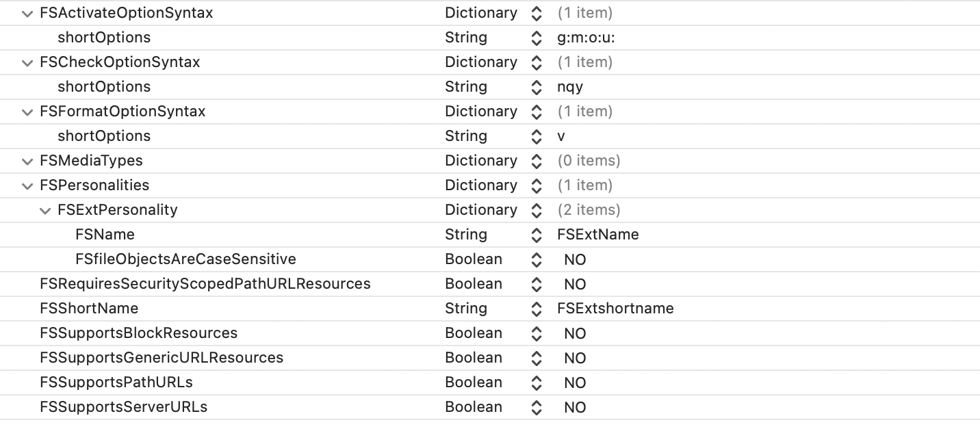
Task: Collapse FSFormatOptionSyntax disclosure arrow
Action: coord(27,112)
